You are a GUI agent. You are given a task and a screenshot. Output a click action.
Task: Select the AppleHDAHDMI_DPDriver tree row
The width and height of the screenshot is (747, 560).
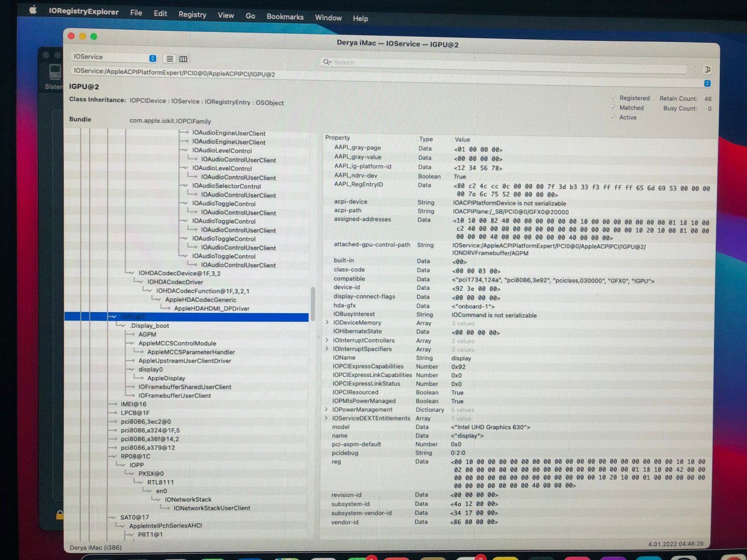(212, 309)
